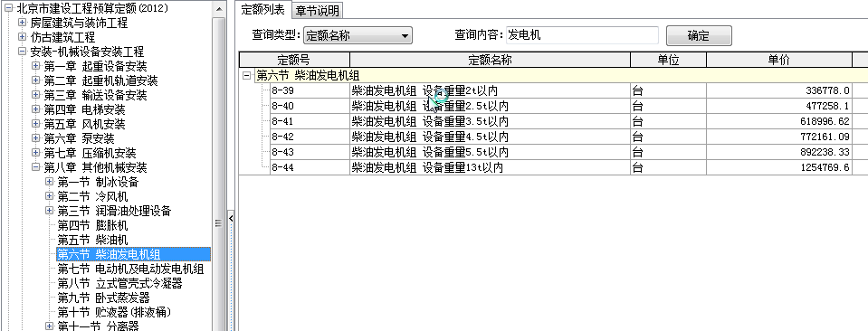This screenshot has width=868, height=331.
Task: Expand 第一章 起重设备安装
Action: tap(36, 66)
